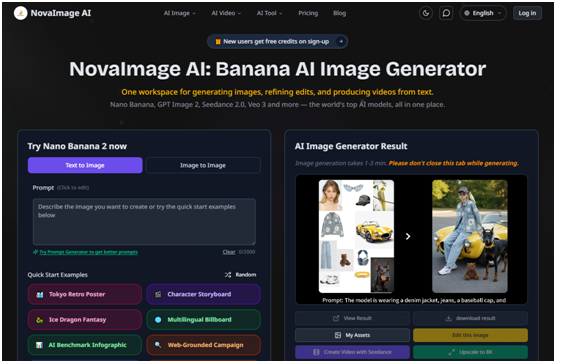Screen dimensions: 562x363
Task: Open the English language dropdown
Action: coord(483,13)
